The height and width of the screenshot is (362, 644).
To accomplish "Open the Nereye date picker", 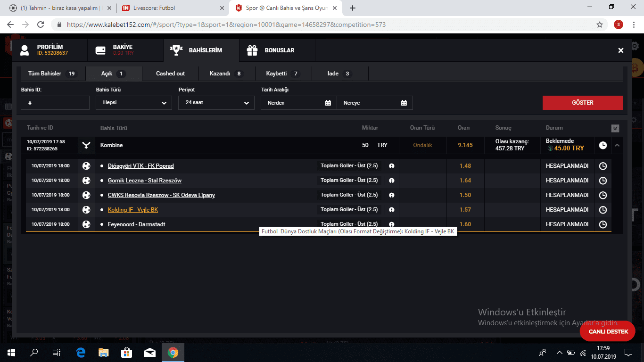I will 375,103.
